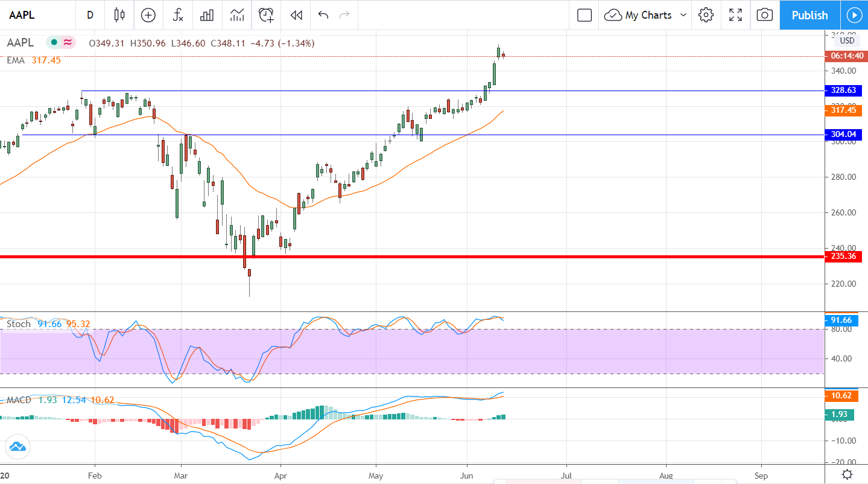Image resolution: width=868 pixels, height=484 pixels.
Task: Click the cloud icon in My Charts
Action: click(613, 15)
